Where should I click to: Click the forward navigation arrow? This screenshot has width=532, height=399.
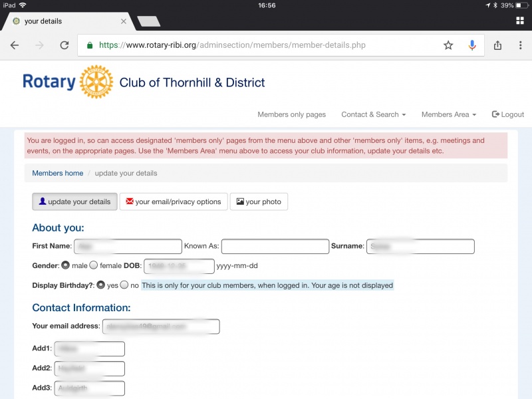click(x=39, y=45)
